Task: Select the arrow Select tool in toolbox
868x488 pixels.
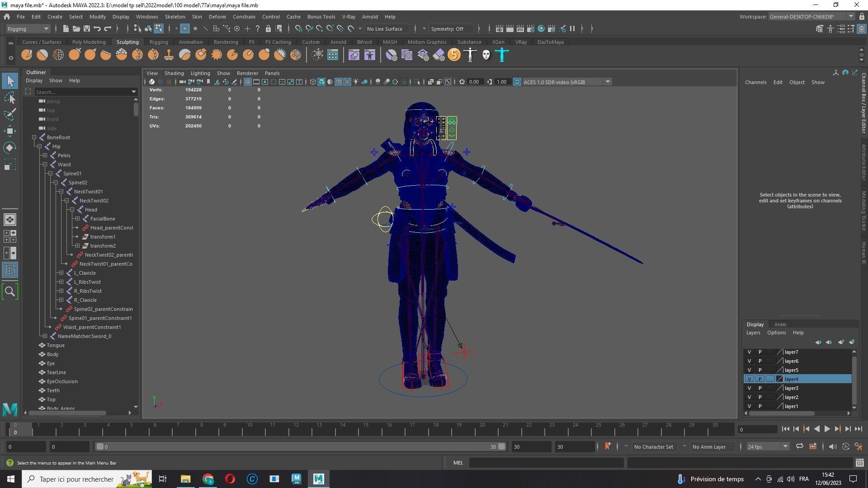Action: (x=10, y=81)
